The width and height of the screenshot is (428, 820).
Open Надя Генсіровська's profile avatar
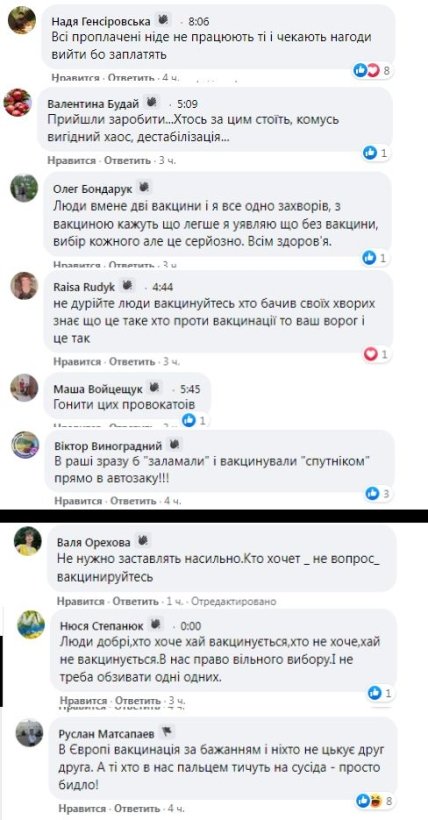click(22, 21)
